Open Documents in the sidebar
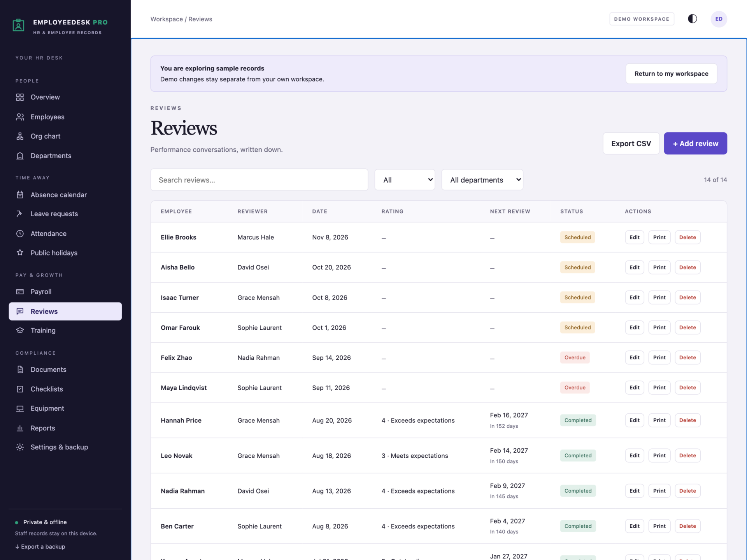The image size is (747, 560). click(65, 369)
